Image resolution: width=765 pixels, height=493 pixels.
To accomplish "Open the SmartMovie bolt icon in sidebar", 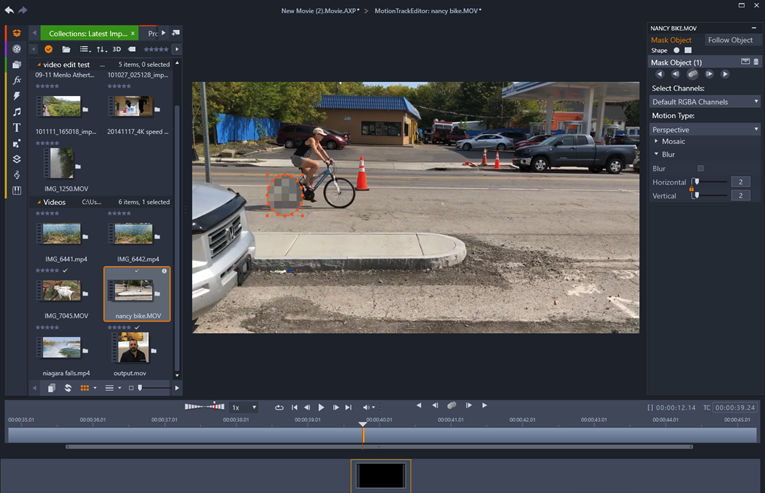I will (x=17, y=175).
